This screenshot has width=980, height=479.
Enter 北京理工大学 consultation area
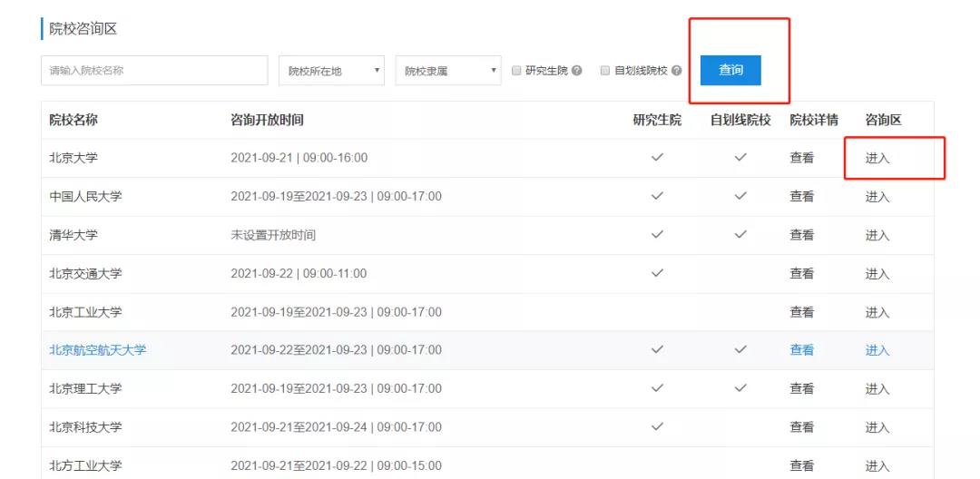click(877, 389)
